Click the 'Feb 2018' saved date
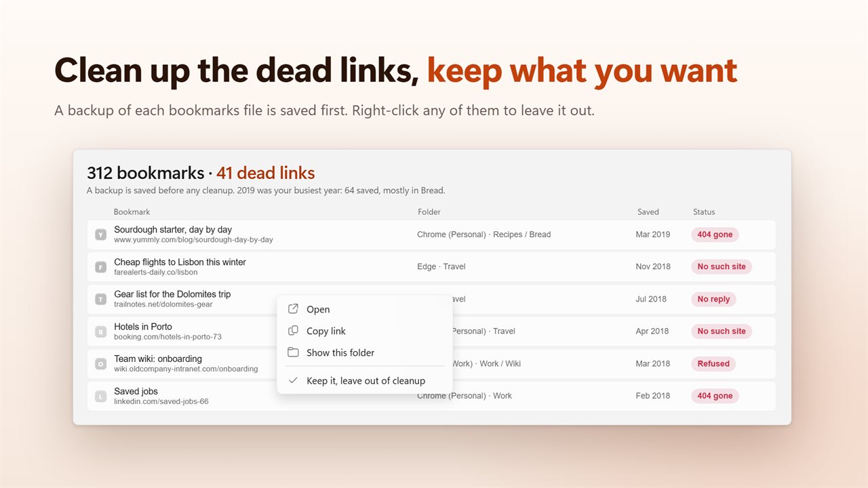Screen dimensions: 868x488 click(652, 396)
